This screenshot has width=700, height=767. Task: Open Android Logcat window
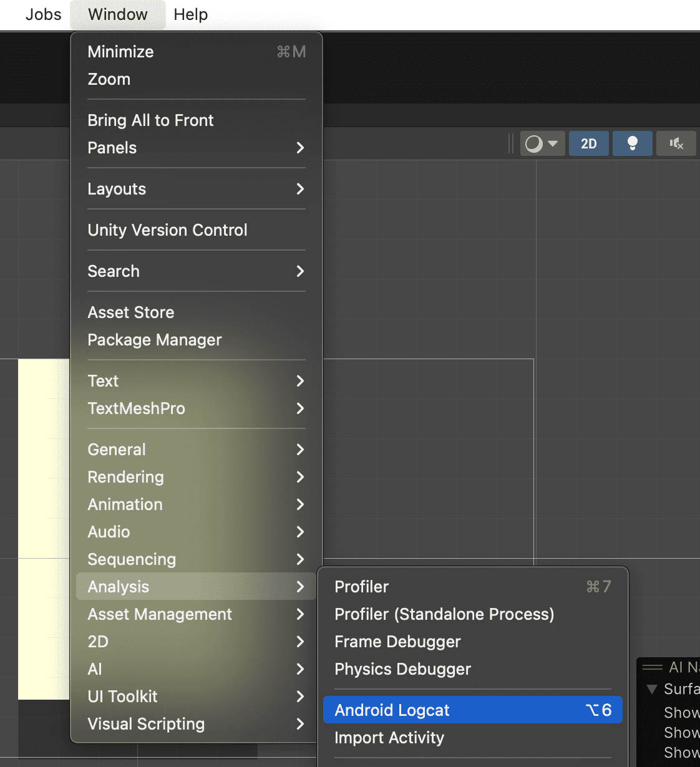[x=473, y=710]
